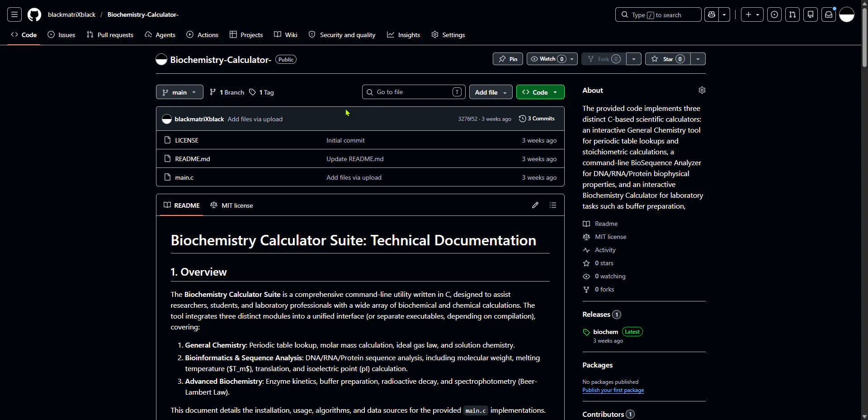
Task: Go to GitHub homepage via Octocat logo
Action: click(34, 14)
